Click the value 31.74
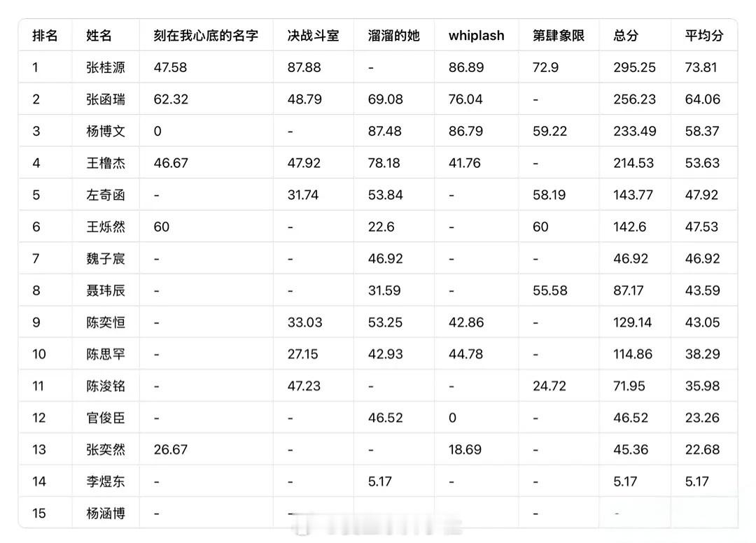 [303, 195]
